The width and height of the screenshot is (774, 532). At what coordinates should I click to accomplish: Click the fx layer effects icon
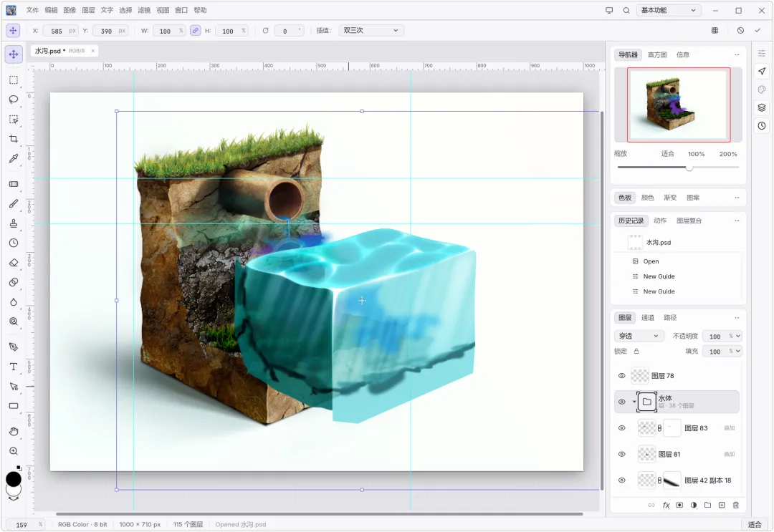coord(666,505)
